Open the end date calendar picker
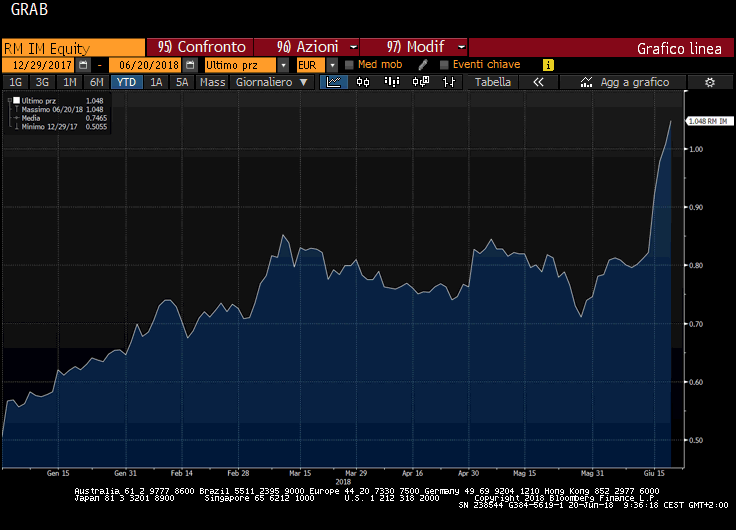 (x=190, y=65)
